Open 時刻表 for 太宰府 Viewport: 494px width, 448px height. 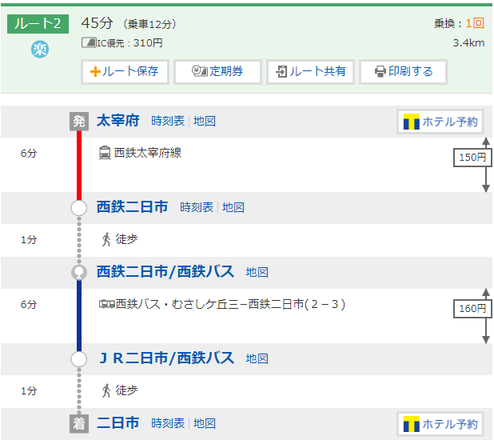pos(168,121)
